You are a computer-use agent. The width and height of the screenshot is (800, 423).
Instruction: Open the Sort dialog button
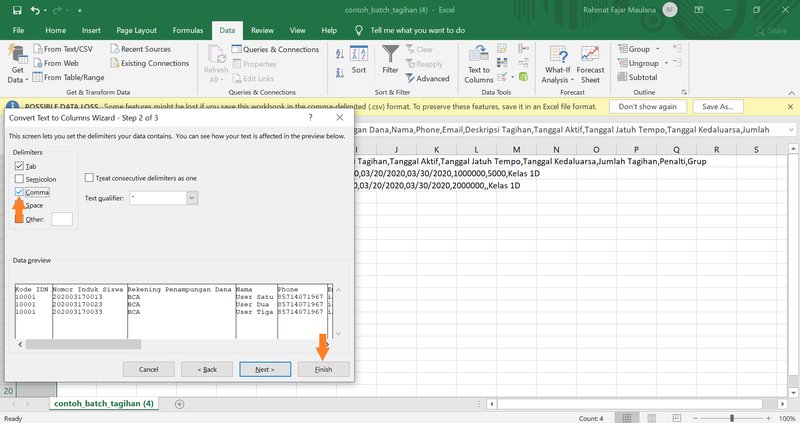(359, 60)
